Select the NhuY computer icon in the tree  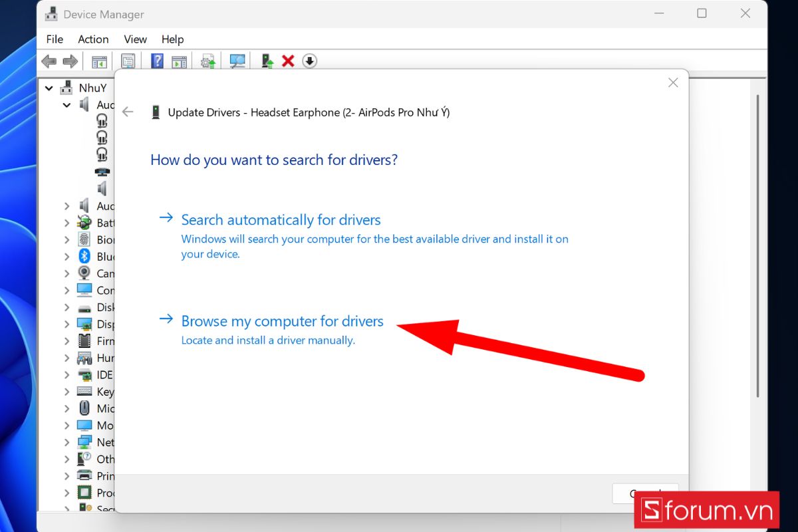[66, 88]
